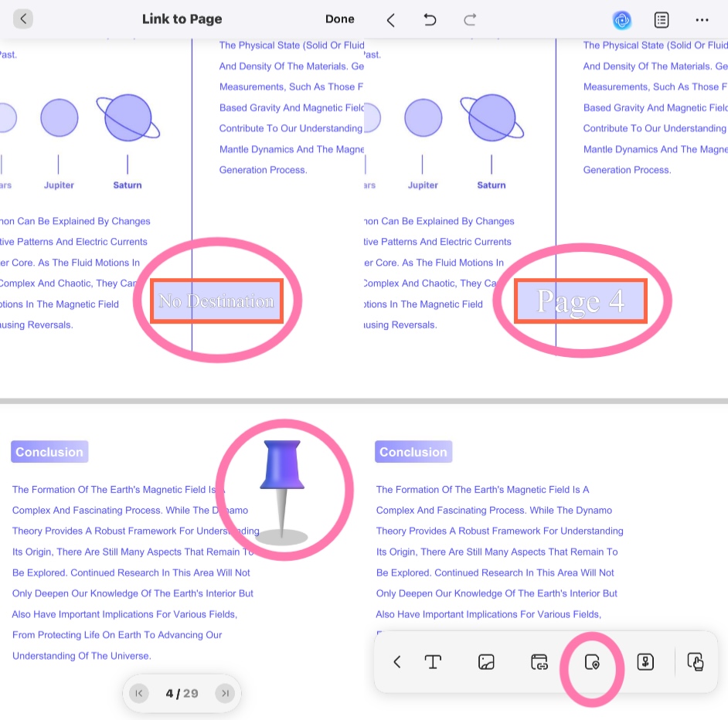Screen dimensions: 728x720
Task: Select the Image tool in bottom toolbar
Action: click(x=486, y=661)
